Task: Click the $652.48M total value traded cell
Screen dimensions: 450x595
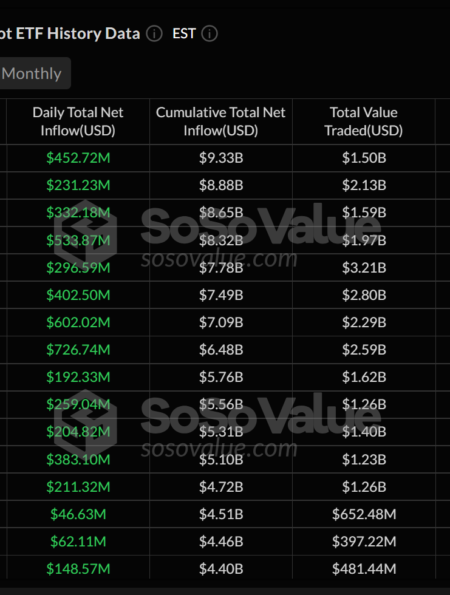Action: click(364, 514)
